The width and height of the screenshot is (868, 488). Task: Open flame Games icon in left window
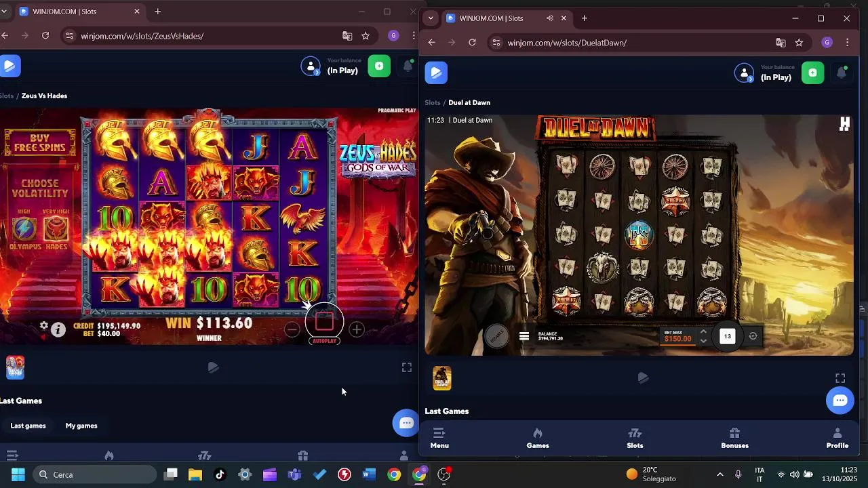tap(108, 455)
